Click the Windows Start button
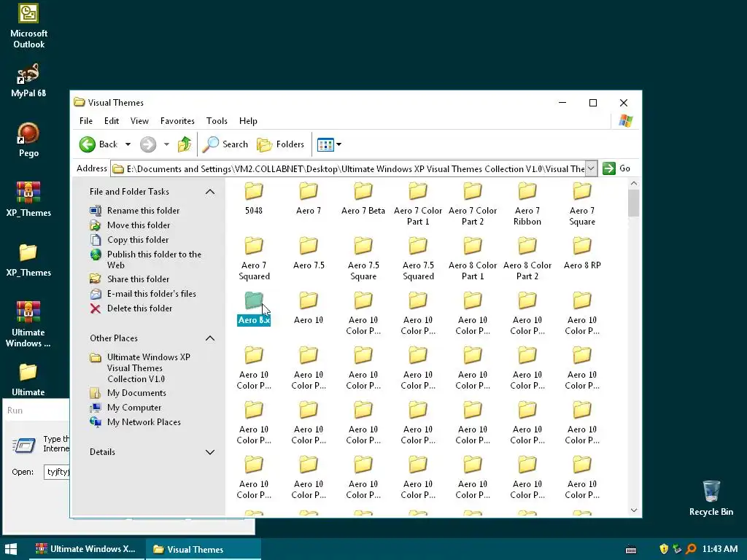This screenshot has height=560, width=747. pyautogui.click(x=11, y=549)
